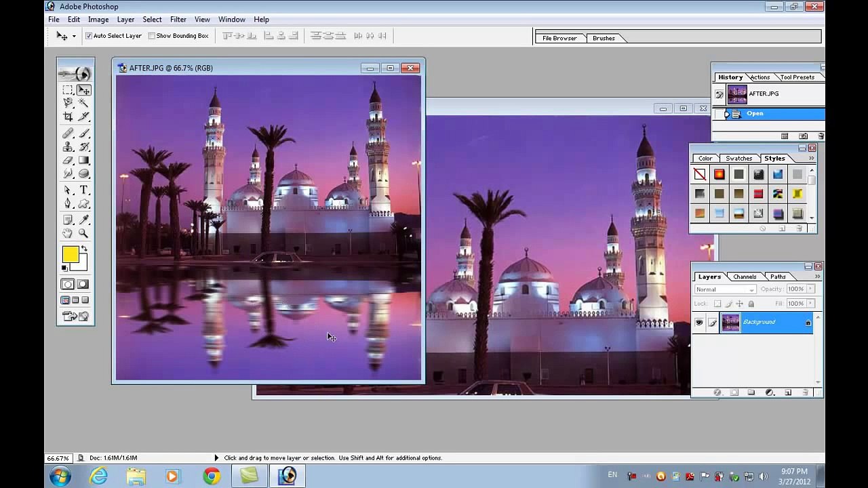Set history brush source for AFTER.JPG snapshot

pos(719,94)
